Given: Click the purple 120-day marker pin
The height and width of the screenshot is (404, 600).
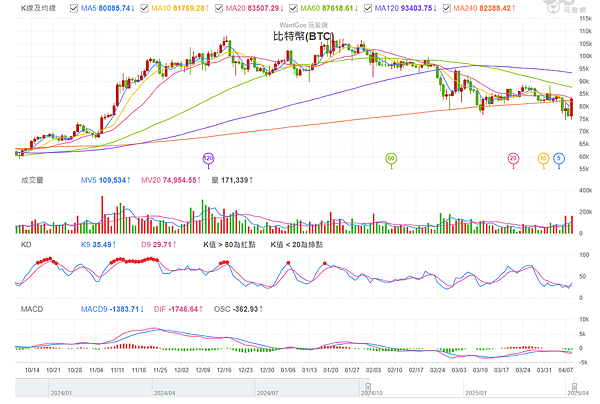Looking at the screenshot, I should coord(208,160).
